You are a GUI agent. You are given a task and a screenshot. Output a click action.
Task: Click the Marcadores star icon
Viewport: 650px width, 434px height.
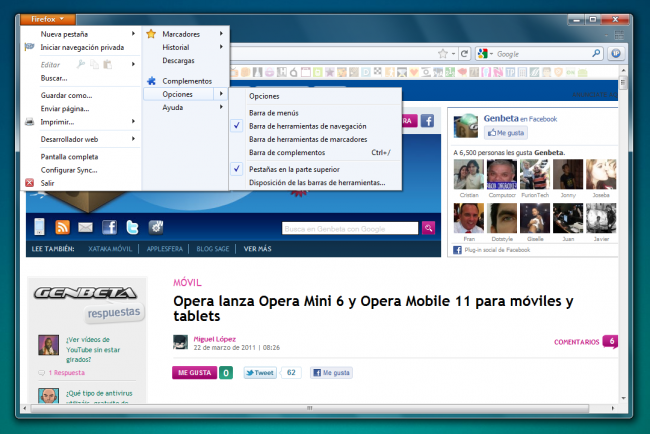click(x=151, y=34)
